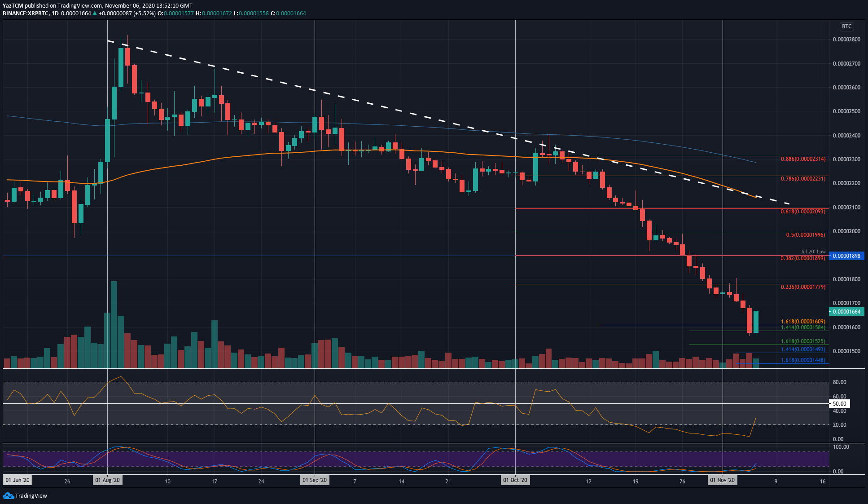Click the TradingView logo at bottom left
This screenshot has height=504, width=868.
[x=25, y=495]
